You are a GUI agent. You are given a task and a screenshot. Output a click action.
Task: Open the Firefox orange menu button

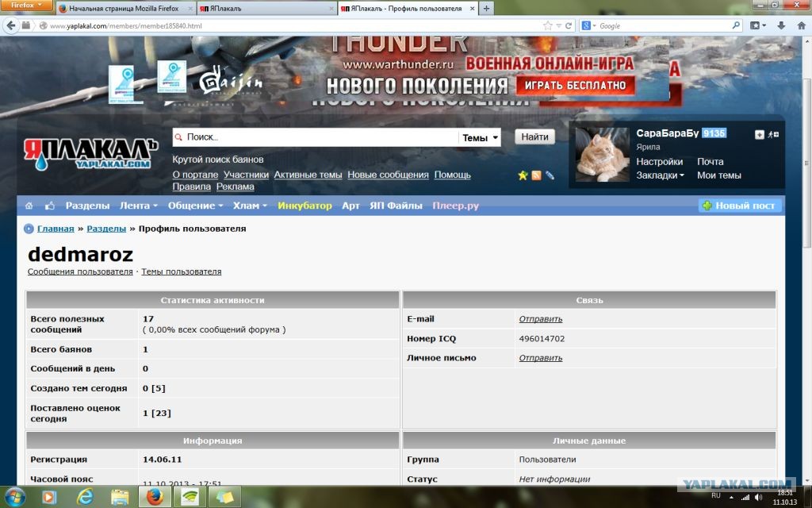point(26,6)
